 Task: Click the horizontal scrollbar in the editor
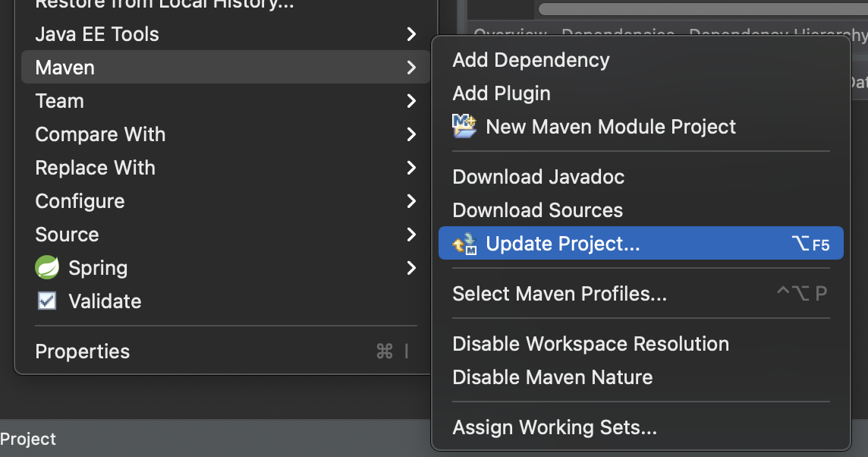pos(703,9)
